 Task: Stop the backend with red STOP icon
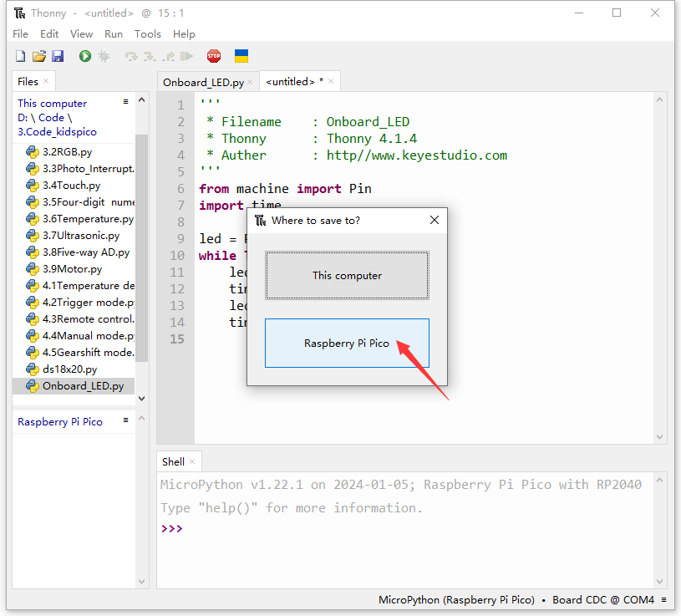pyautogui.click(x=214, y=56)
